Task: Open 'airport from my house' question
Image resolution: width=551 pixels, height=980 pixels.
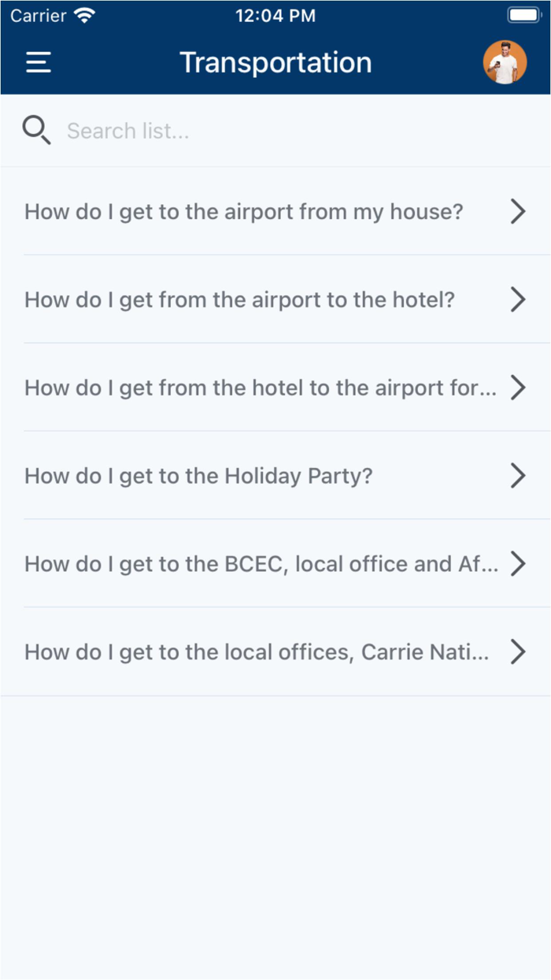Action: tap(275, 211)
